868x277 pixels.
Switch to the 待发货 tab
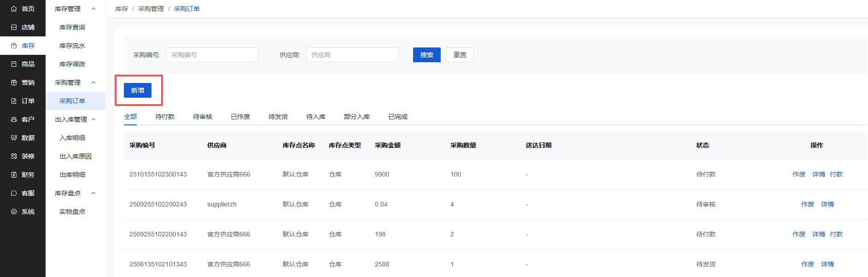(278, 117)
